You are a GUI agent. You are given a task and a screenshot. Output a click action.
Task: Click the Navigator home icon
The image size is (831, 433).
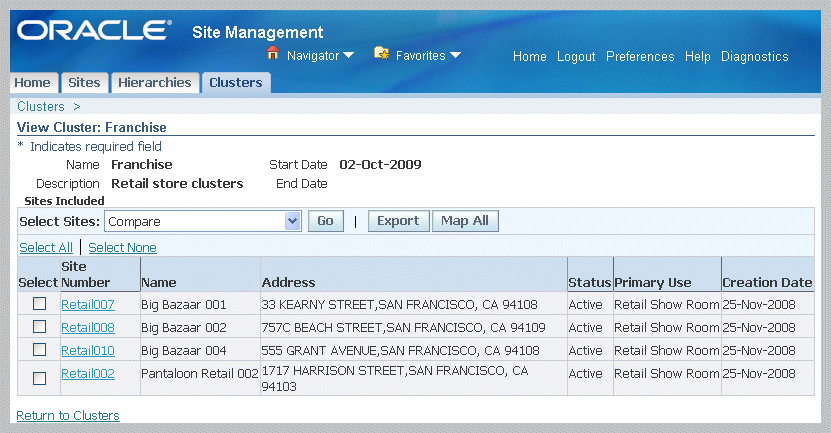click(273, 53)
